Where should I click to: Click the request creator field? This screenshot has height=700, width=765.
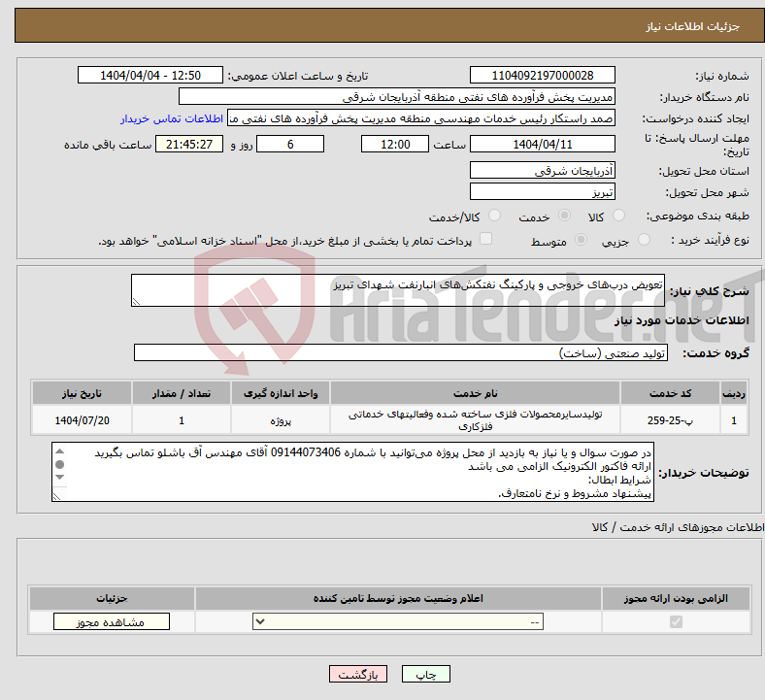(421, 118)
